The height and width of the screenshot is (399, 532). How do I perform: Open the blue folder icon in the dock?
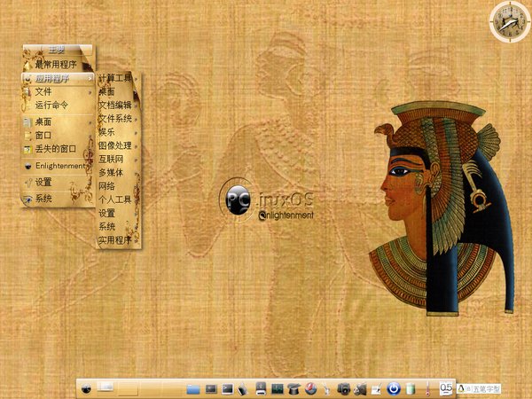point(193,388)
